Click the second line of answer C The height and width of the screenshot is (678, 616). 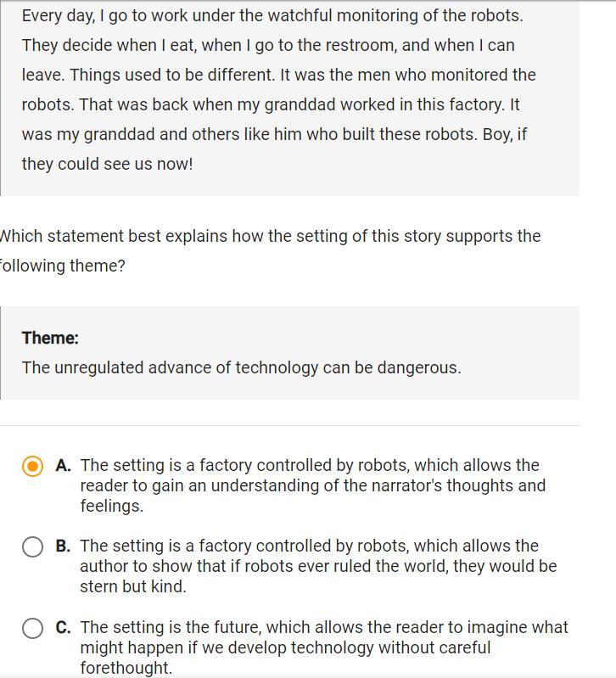(x=285, y=647)
